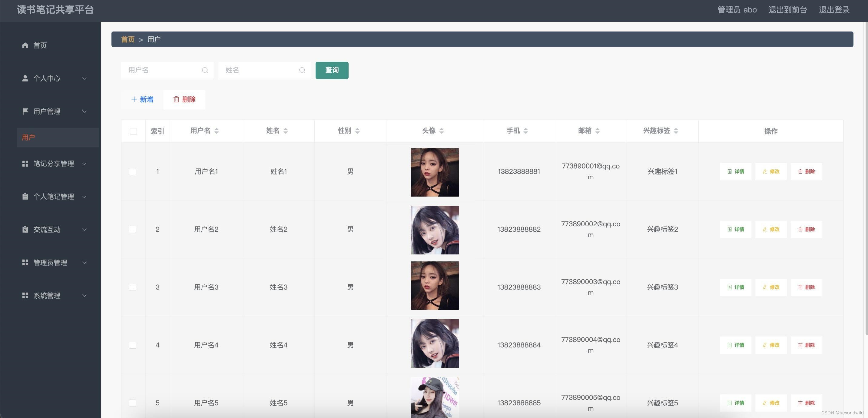Click sort arrows on 手机 column
The width and height of the screenshot is (868, 418).
click(526, 131)
